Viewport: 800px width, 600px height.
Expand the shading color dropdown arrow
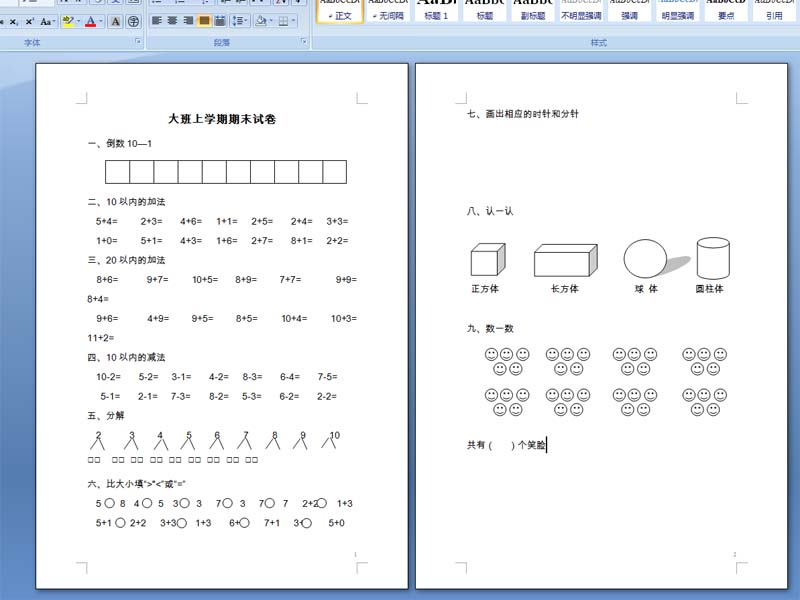(x=271, y=21)
